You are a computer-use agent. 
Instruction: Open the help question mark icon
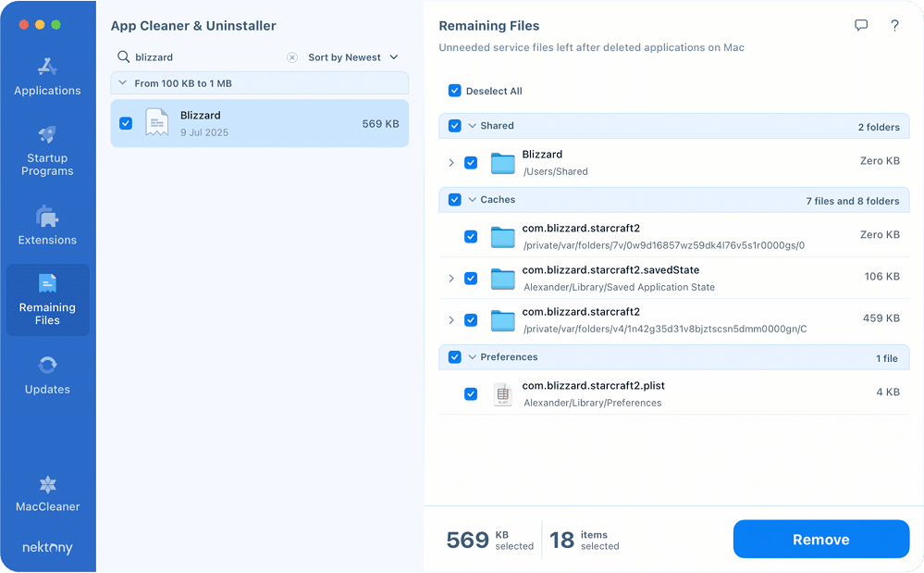point(894,25)
